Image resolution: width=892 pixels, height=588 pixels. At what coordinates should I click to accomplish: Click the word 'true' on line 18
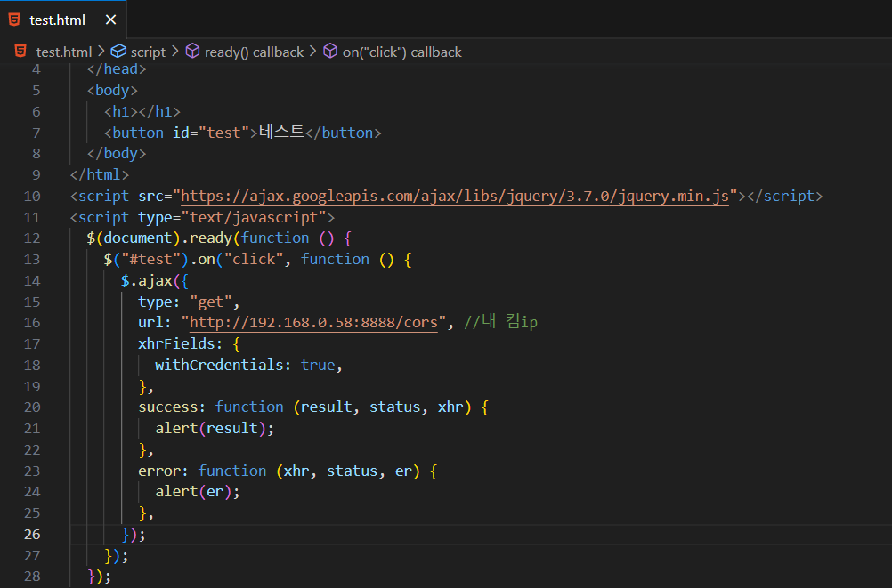(x=318, y=365)
